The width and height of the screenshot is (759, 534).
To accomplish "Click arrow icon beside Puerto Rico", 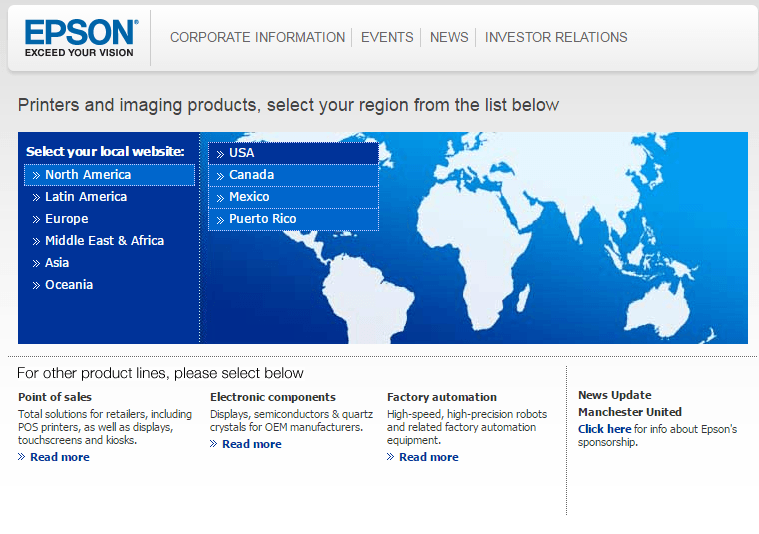I will pos(220,220).
